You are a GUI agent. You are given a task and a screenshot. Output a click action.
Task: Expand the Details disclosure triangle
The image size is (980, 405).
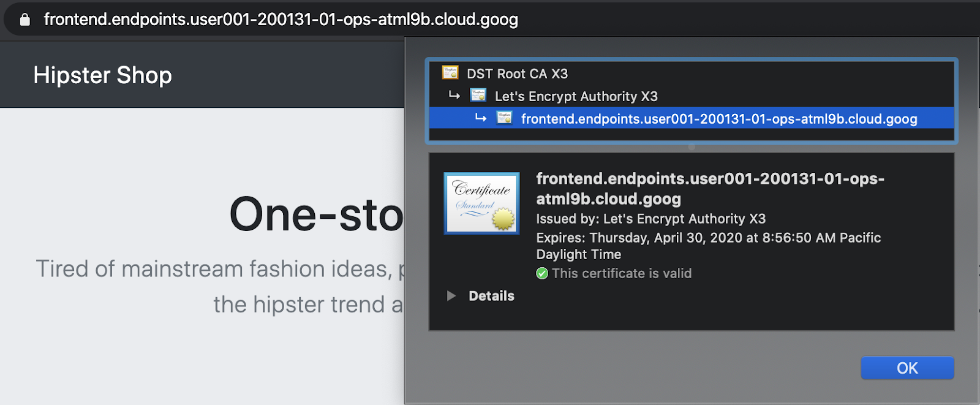451,296
